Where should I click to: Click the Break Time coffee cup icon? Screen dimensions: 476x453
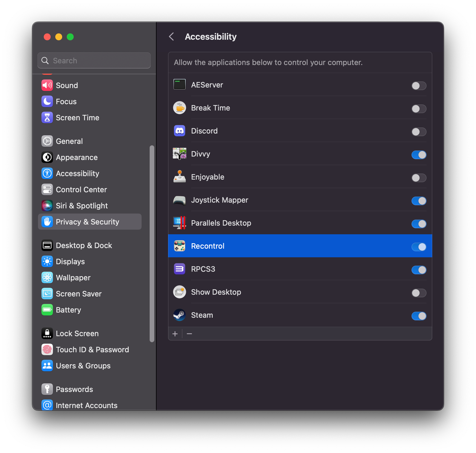tap(179, 108)
